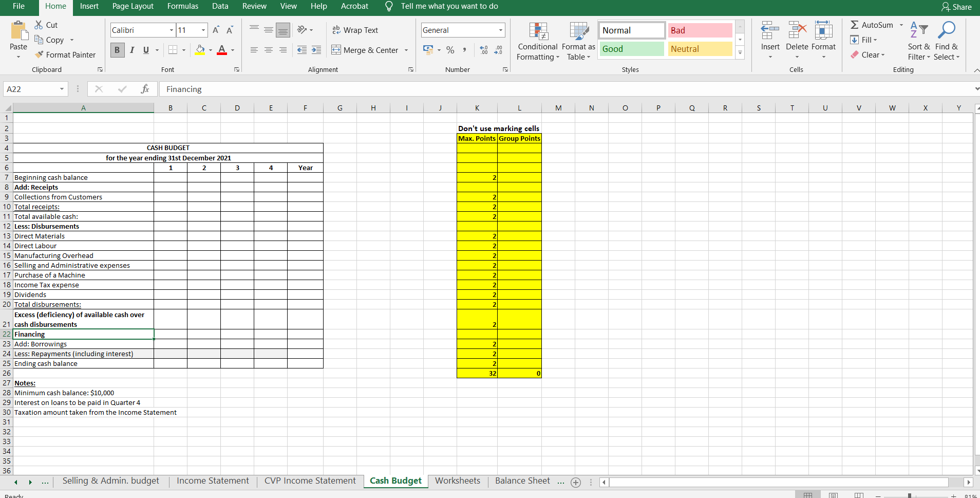980x498 pixels.
Task: Open the Balance Sheet tab
Action: [522, 481]
